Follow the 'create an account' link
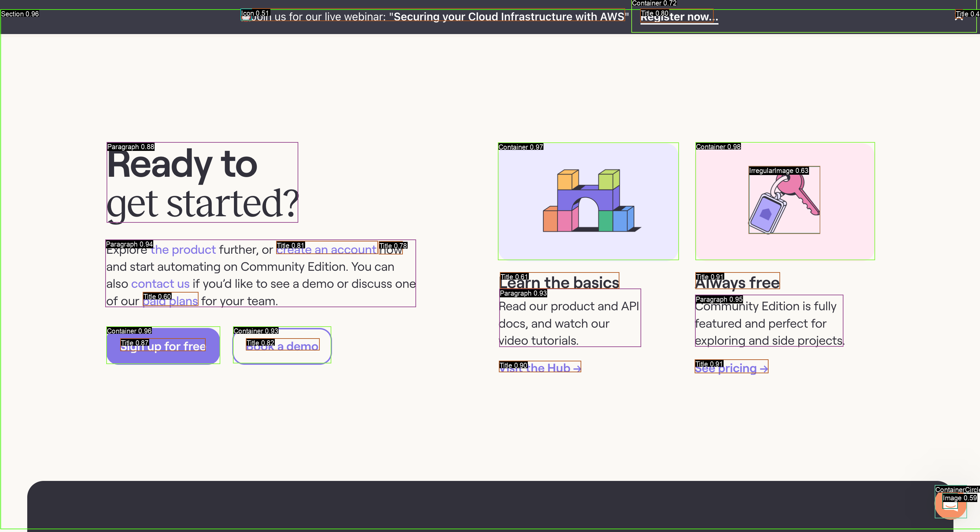Image resolution: width=980 pixels, height=532 pixels. 327,250
